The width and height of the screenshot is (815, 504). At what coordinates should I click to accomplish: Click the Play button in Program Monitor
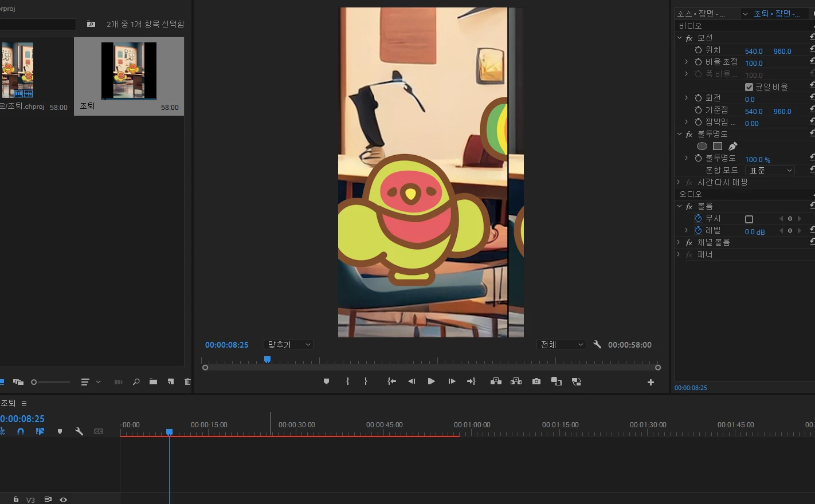click(431, 381)
